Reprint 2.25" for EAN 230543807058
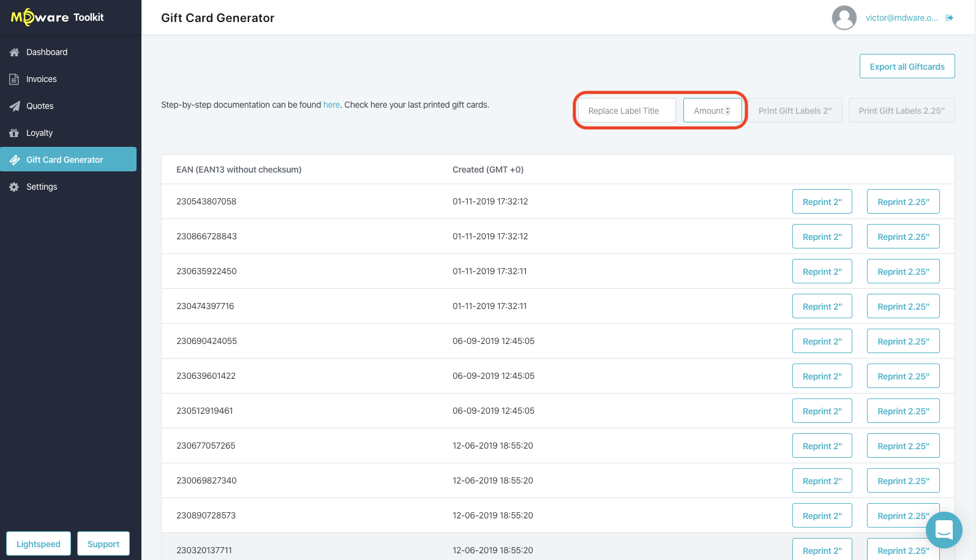 903,201
